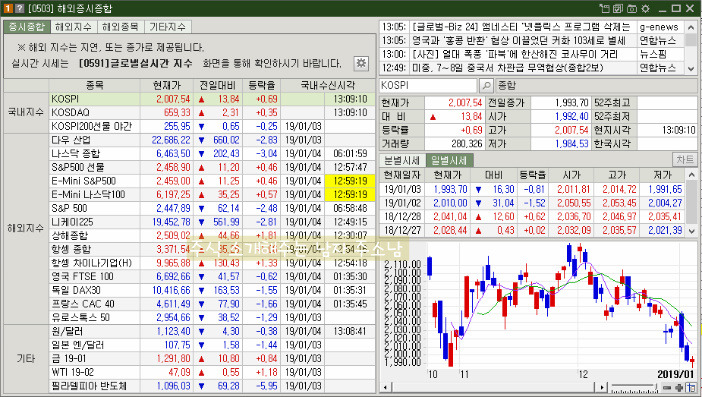Select the 영국 FTSE 100 row
Viewport: 702px width, 397px height.
tap(212, 277)
